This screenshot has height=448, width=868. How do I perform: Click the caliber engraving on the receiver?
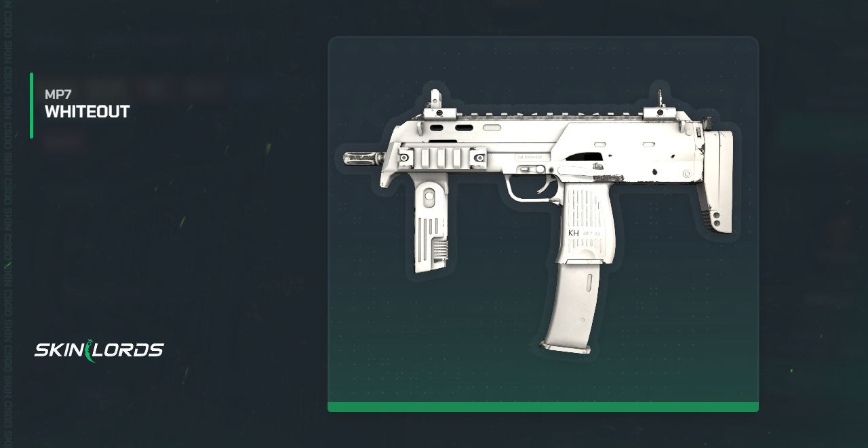[x=530, y=157]
